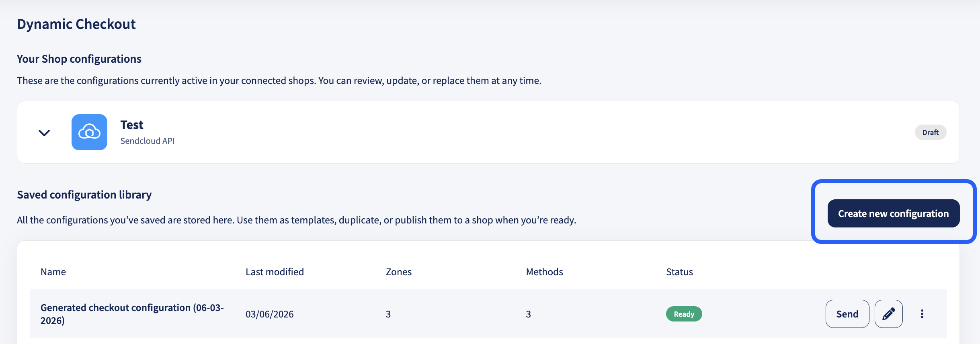Click the Draft status badge

[930, 132]
